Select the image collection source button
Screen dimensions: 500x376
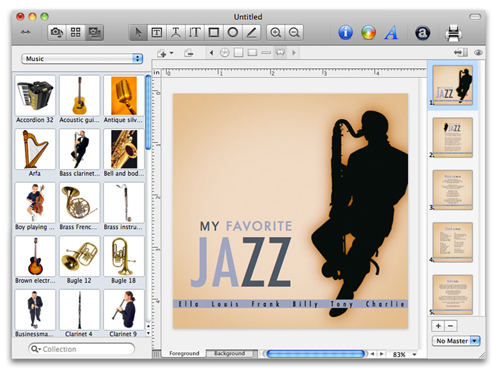[94, 33]
